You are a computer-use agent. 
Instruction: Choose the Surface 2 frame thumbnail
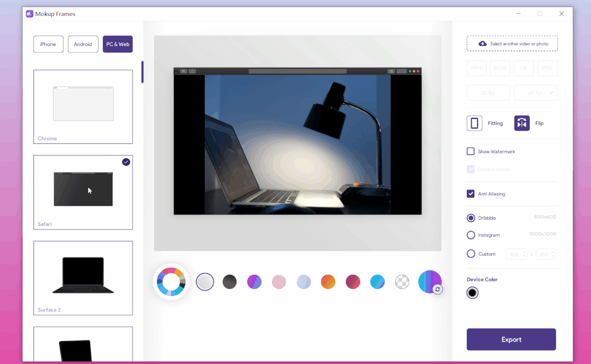pyautogui.click(x=83, y=278)
